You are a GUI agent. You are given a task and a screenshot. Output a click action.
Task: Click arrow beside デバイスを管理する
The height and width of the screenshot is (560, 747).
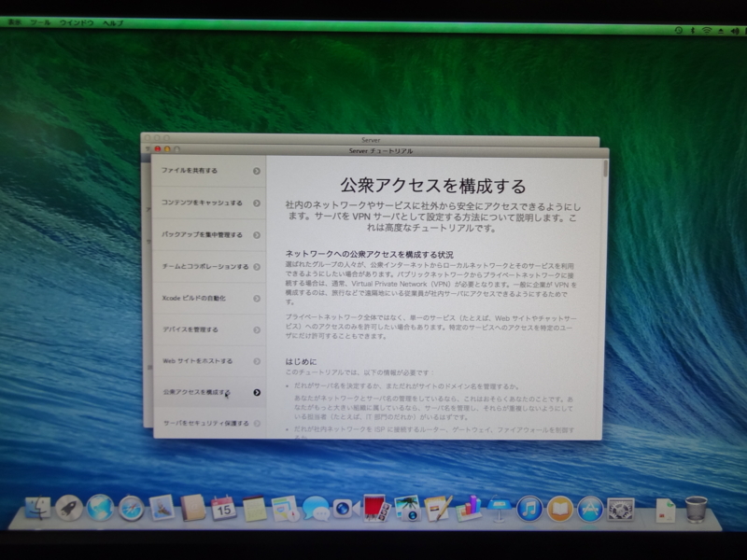click(257, 330)
